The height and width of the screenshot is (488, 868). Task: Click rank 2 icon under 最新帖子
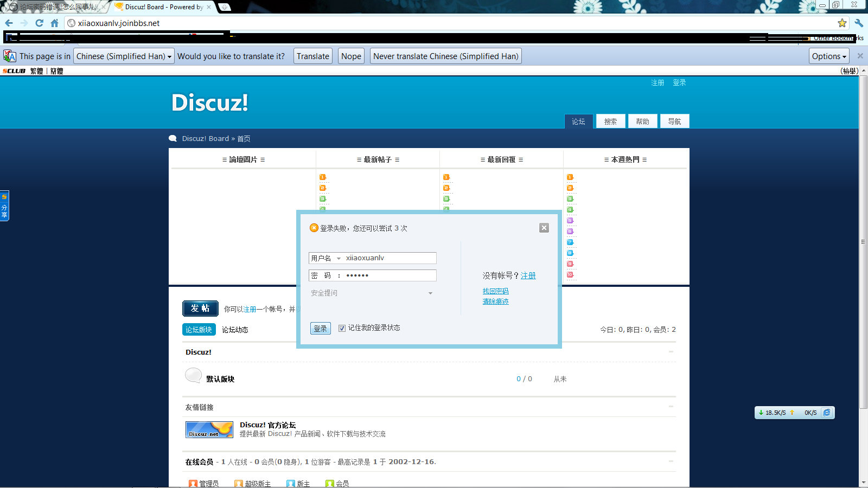pos(323,188)
